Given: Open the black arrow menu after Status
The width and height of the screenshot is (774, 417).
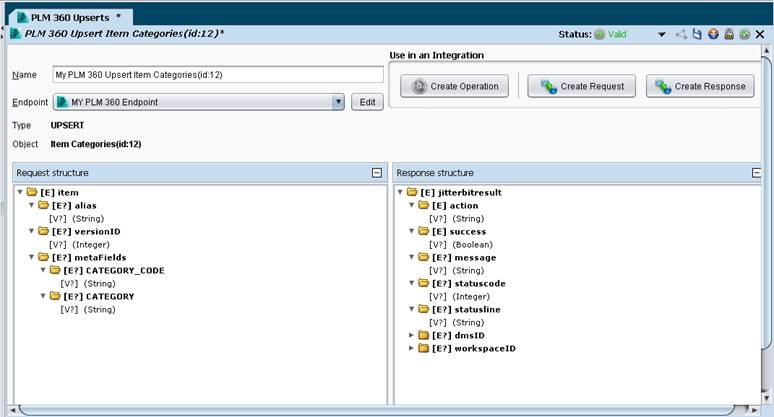Looking at the screenshot, I should 661,34.
